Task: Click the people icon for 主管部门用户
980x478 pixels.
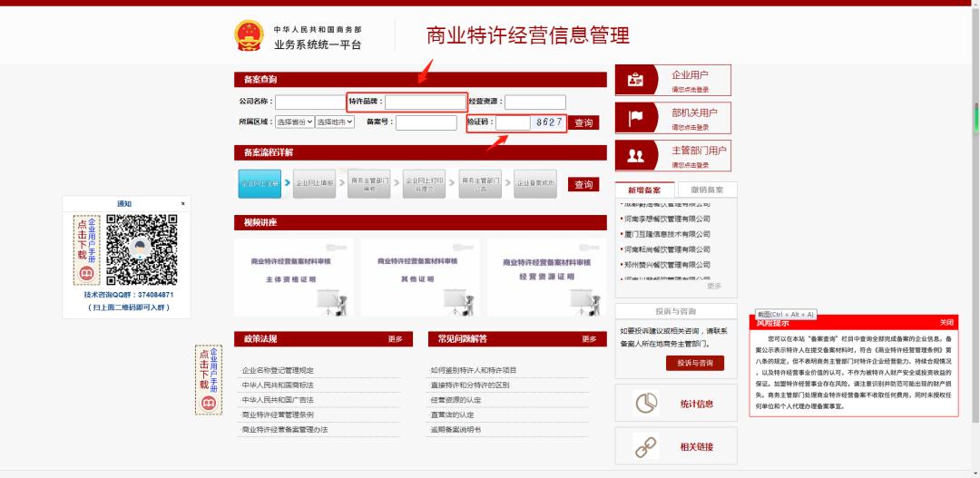Action: tap(635, 156)
